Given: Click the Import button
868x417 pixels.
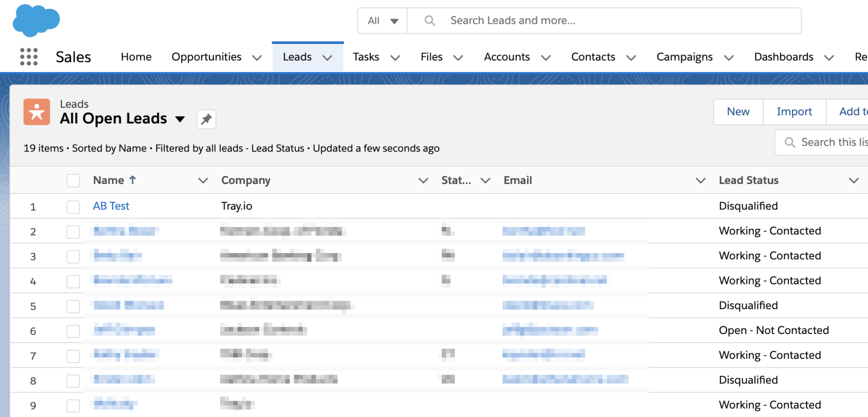Looking at the screenshot, I should click(x=794, y=112).
